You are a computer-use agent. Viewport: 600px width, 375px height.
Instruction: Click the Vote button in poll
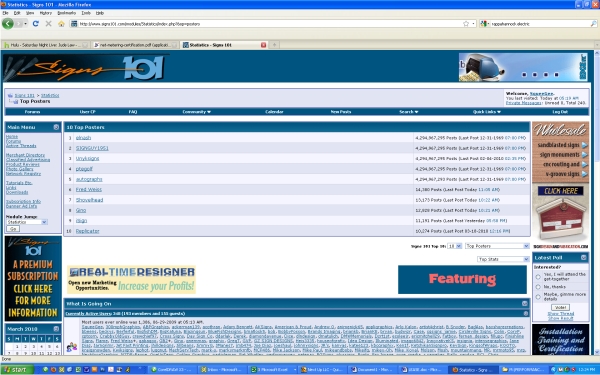click(x=560, y=307)
